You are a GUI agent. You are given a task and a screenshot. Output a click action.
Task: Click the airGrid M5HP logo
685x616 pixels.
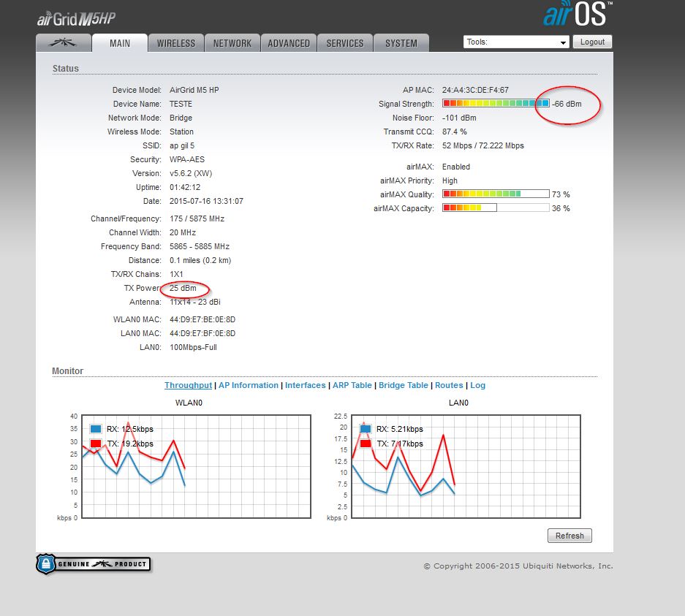click(x=77, y=19)
